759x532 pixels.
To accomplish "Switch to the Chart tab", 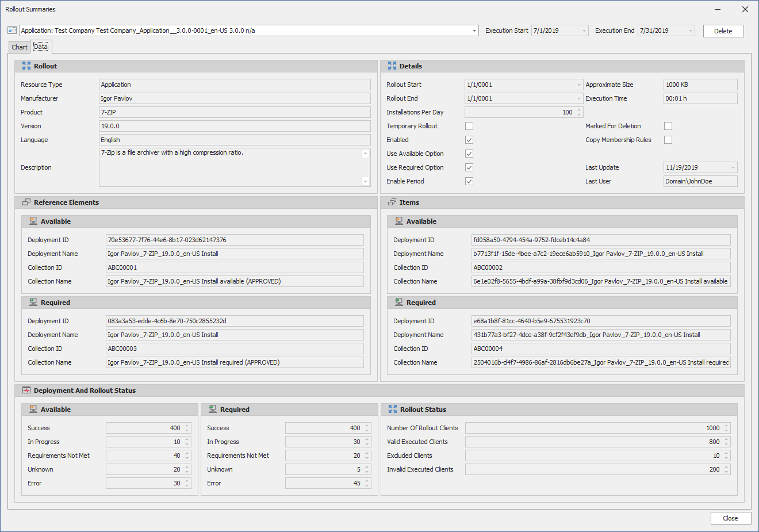I will pyautogui.click(x=20, y=47).
